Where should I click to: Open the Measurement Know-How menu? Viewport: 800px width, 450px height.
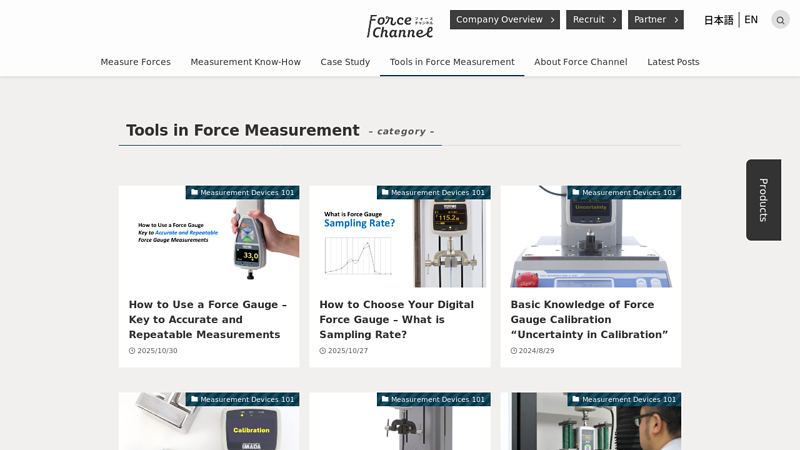[245, 62]
